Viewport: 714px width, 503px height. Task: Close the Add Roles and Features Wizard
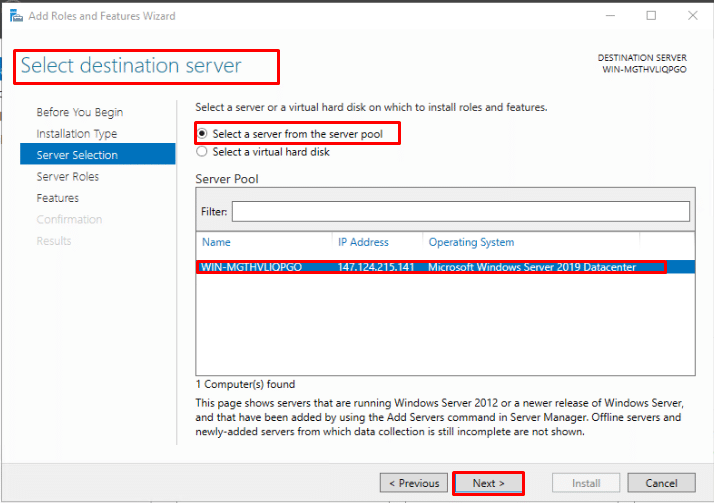coord(692,16)
